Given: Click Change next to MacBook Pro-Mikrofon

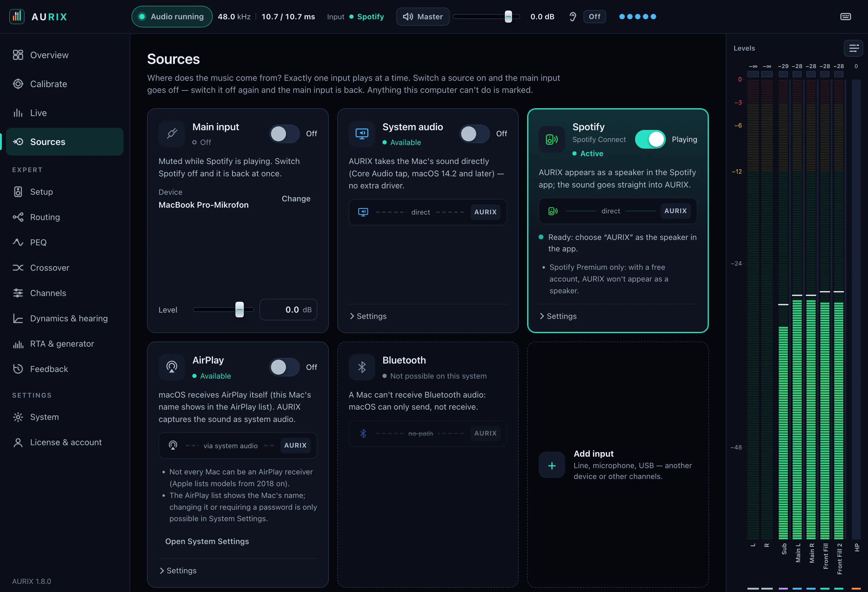Looking at the screenshot, I should [x=296, y=199].
